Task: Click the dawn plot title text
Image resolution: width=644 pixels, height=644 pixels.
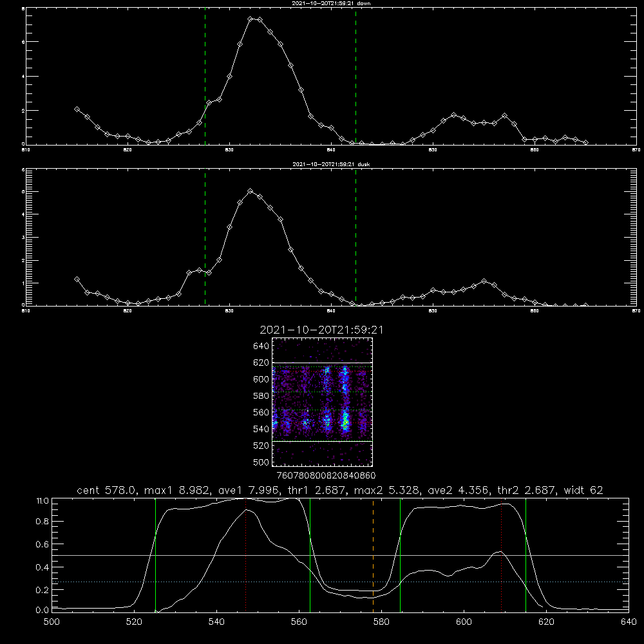Action: [x=331, y=3]
